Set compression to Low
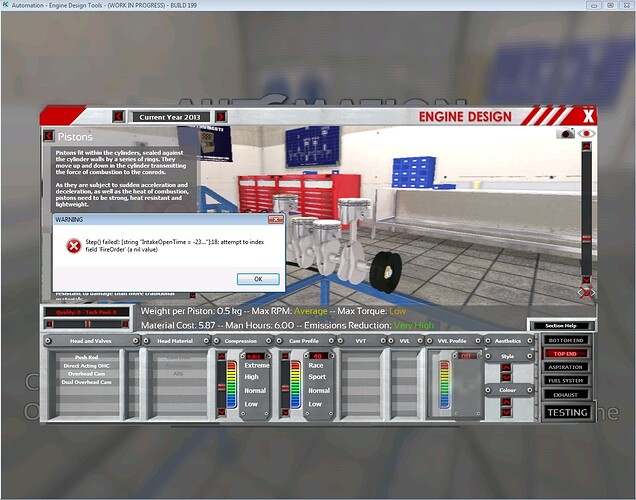Viewport: 636px width, 500px height. [251, 404]
